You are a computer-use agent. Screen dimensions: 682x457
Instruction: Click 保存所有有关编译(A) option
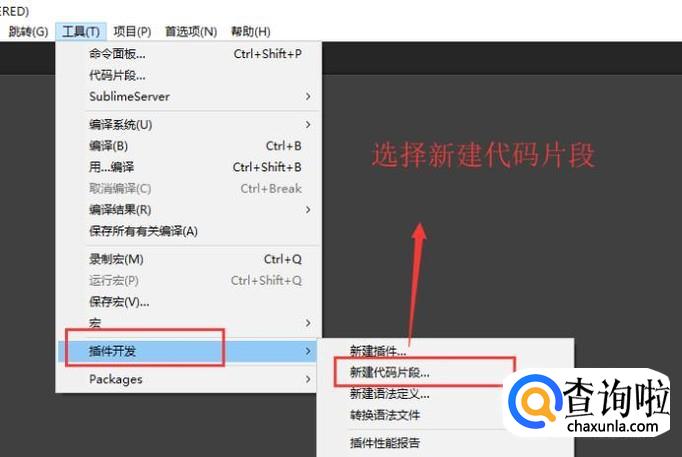188,231
